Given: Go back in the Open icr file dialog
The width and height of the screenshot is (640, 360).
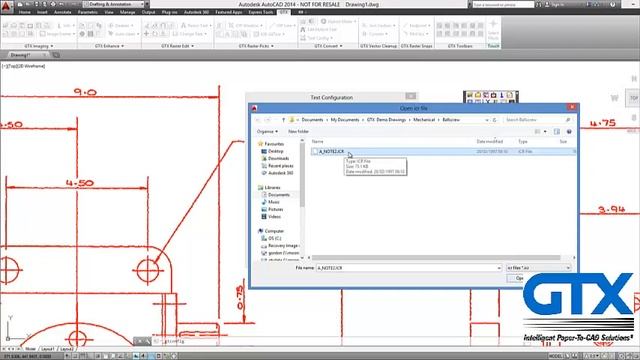Looking at the screenshot, I should [x=258, y=120].
